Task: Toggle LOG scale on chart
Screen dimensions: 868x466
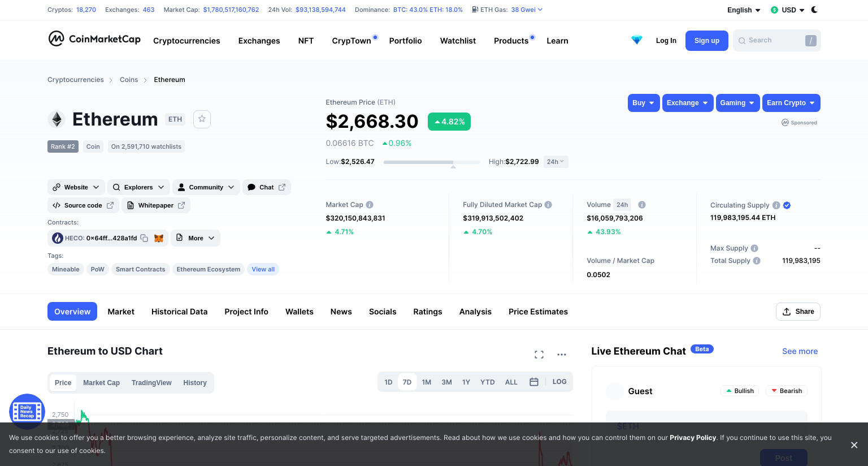Action: [x=559, y=382]
